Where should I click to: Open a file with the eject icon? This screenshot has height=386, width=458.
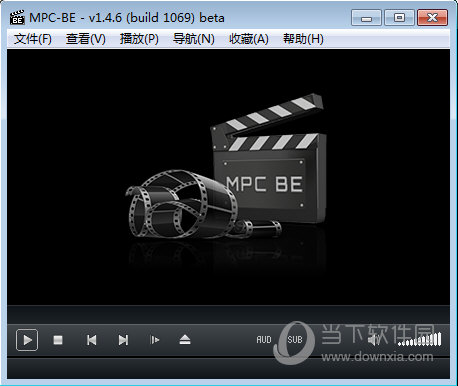185,340
